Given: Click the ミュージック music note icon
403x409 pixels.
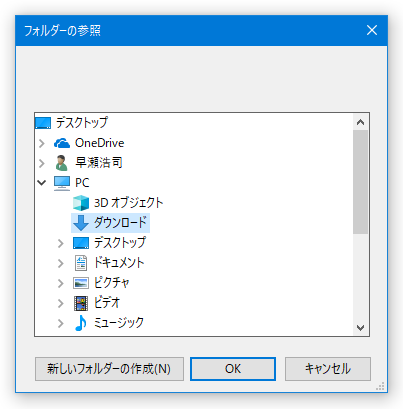Looking at the screenshot, I should click(81, 323).
